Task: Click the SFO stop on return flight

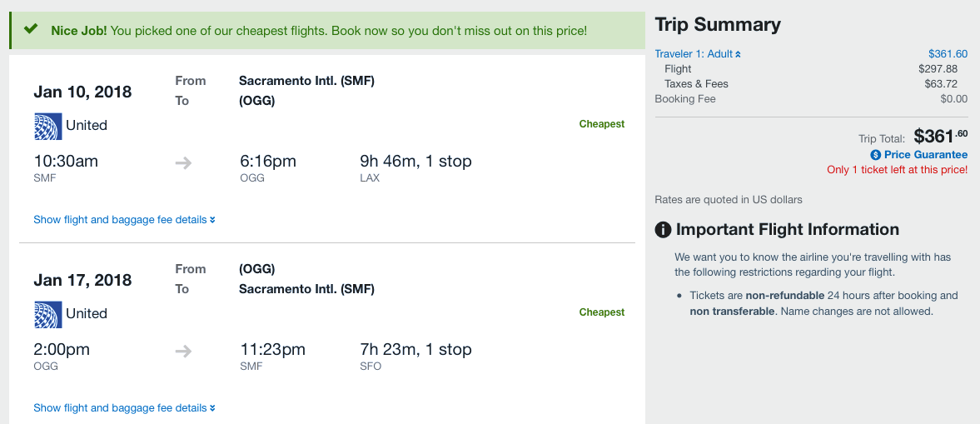Action: pos(371,367)
